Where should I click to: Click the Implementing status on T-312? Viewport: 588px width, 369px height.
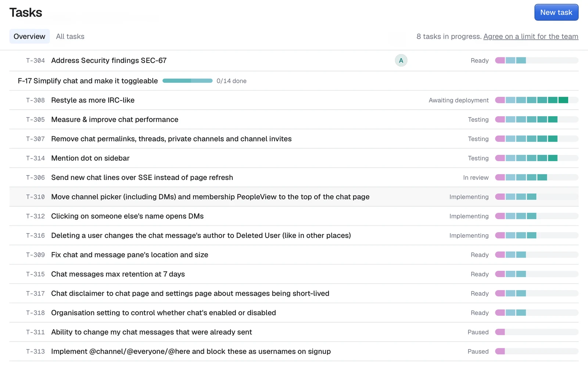point(469,216)
